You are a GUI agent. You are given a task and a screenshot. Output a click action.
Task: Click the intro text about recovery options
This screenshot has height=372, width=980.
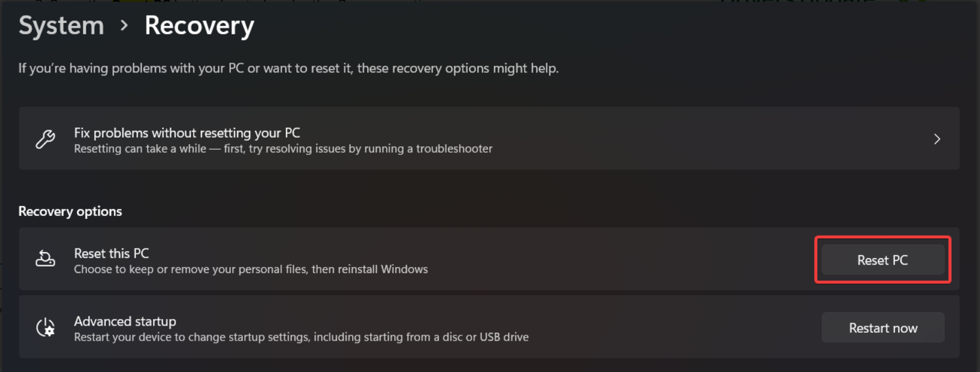pyautogui.click(x=288, y=68)
